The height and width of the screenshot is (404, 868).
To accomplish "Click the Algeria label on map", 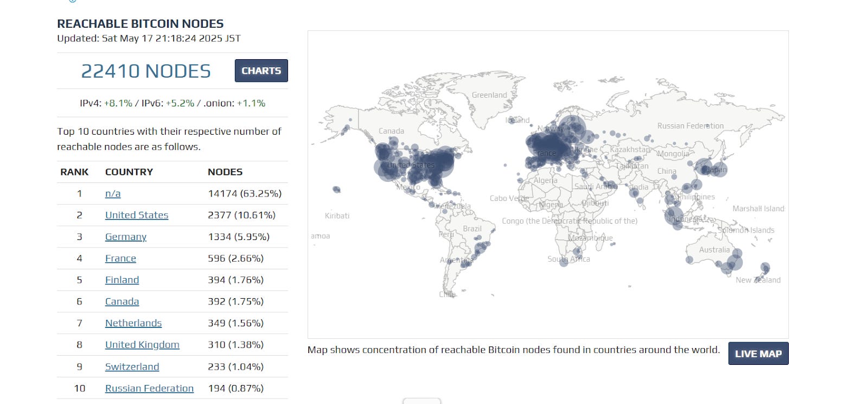I will tap(545, 180).
